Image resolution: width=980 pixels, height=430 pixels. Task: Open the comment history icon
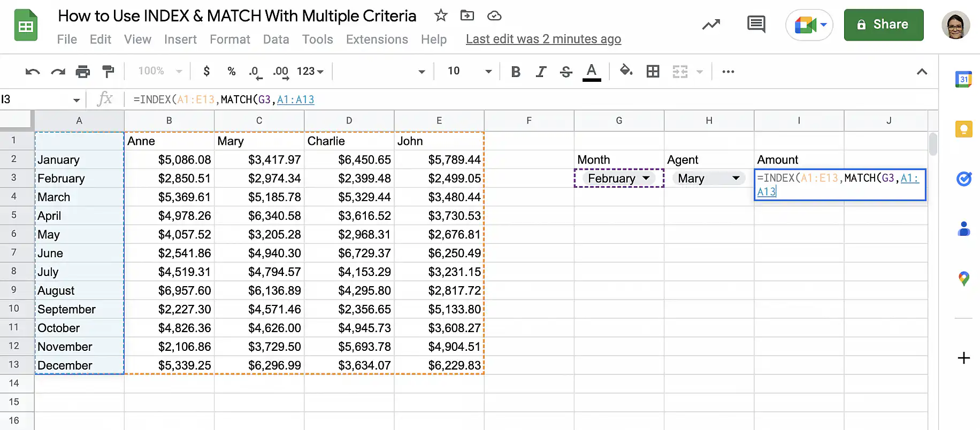pos(756,24)
